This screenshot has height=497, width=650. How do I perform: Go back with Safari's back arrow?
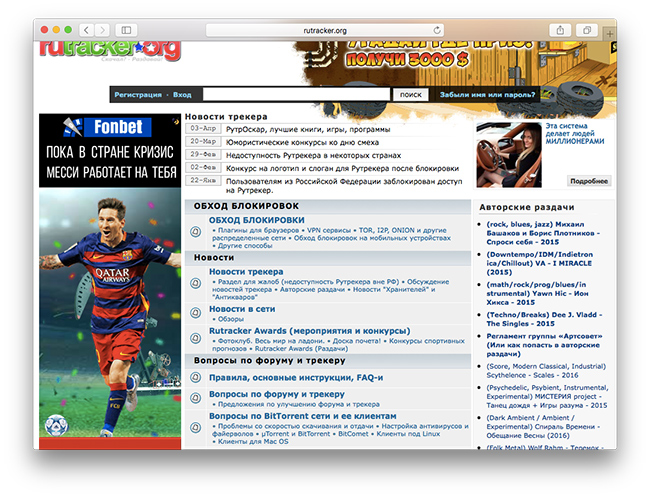coord(86,30)
